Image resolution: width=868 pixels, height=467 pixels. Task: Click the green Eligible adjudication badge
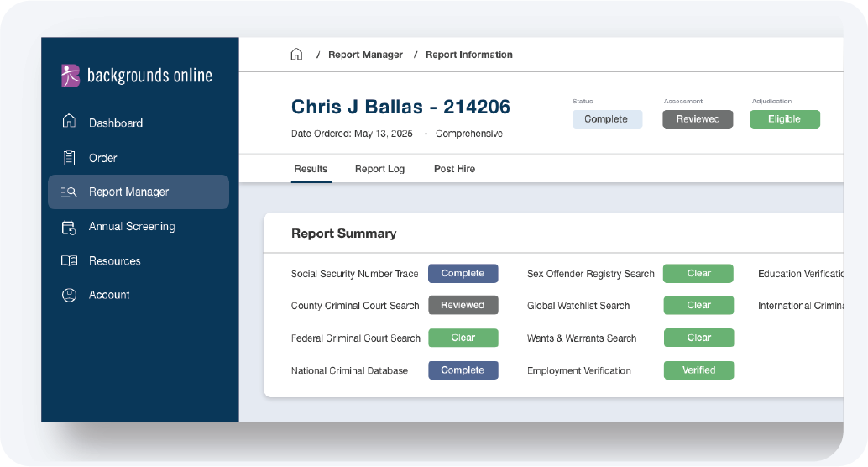click(784, 119)
